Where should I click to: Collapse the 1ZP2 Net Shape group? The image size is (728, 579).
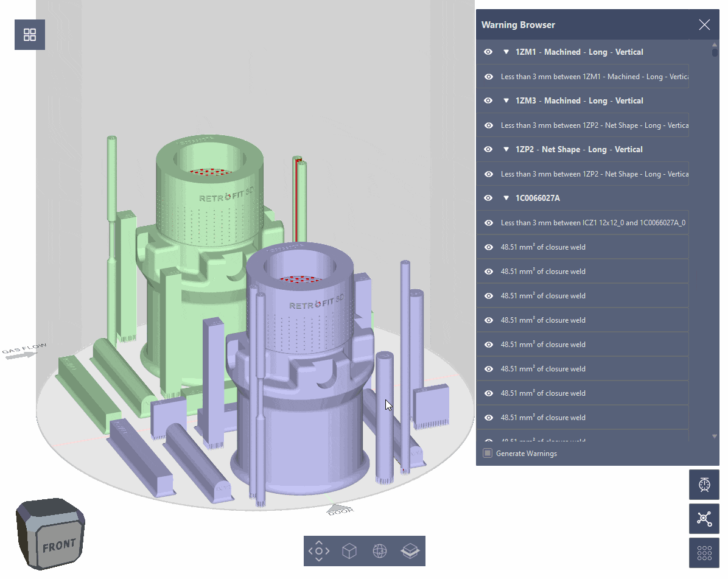[x=506, y=149]
